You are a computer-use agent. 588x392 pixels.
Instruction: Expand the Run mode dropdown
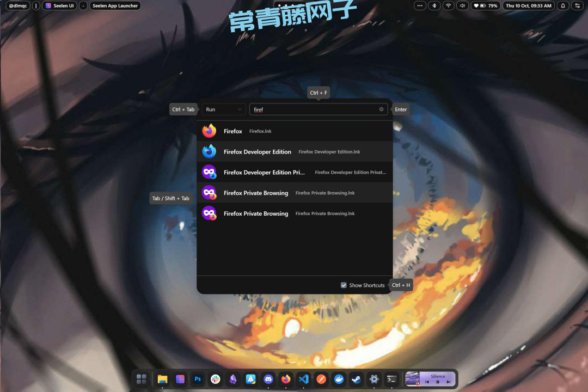pos(223,109)
